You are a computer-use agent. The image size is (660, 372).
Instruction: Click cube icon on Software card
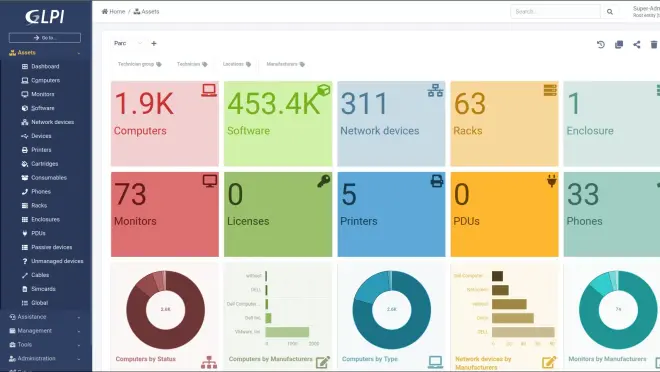(323, 90)
